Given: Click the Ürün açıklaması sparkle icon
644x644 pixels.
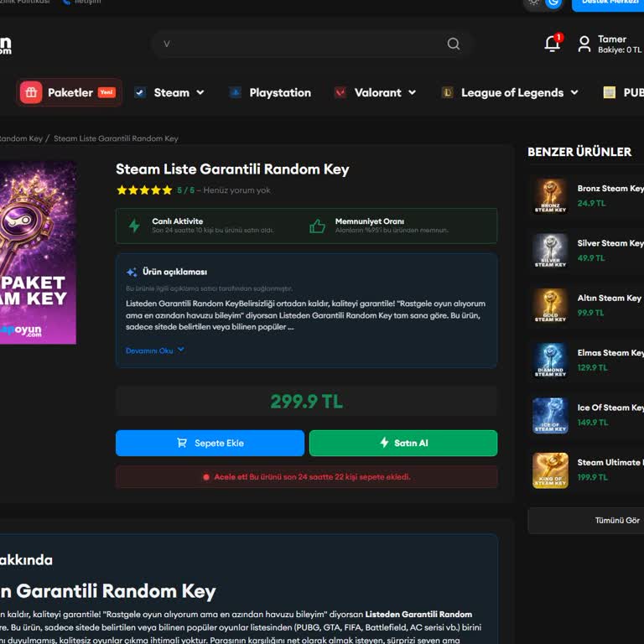Looking at the screenshot, I should click(x=132, y=272).
